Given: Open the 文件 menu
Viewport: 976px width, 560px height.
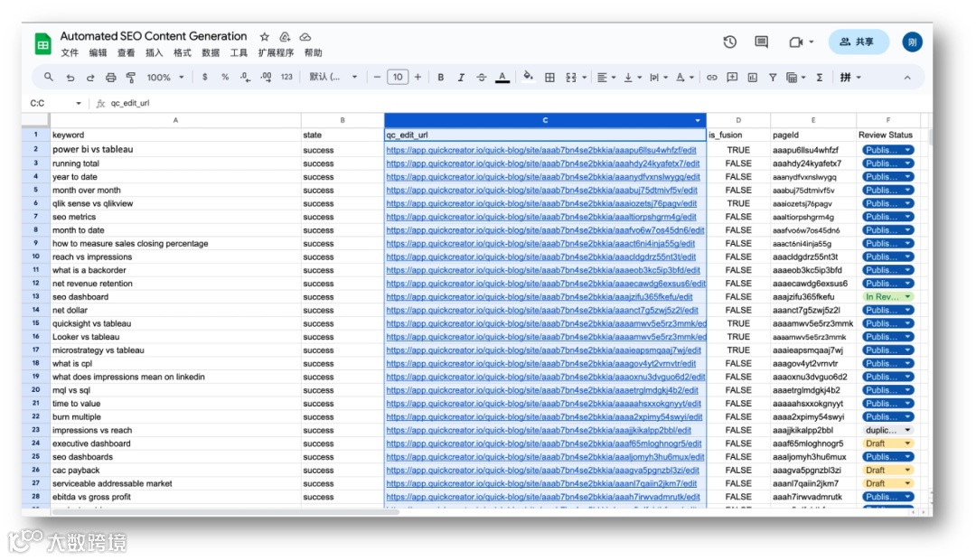Looking at the screenshot, I should point(70,53).
